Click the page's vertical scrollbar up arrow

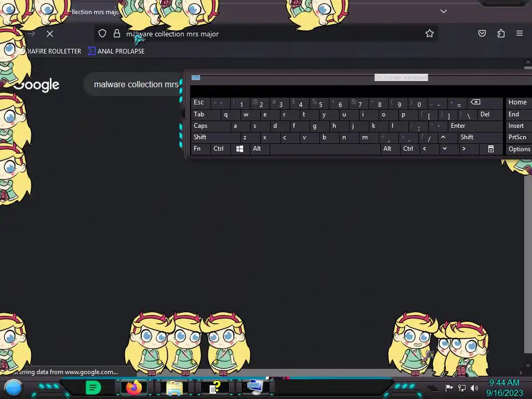[528, 63]
